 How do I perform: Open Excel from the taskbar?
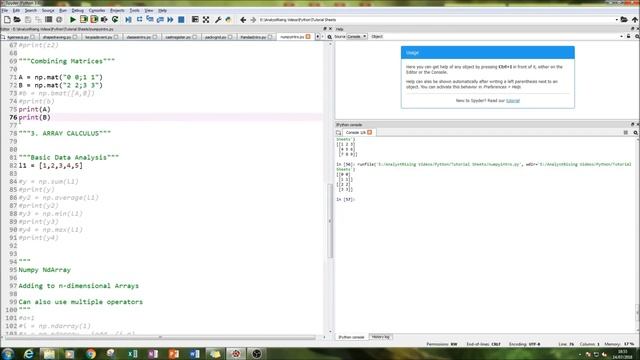132,353
